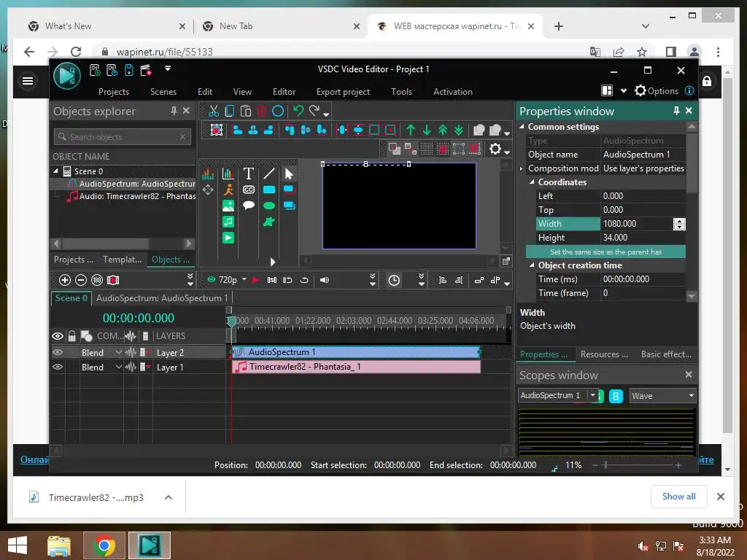The width and height of the screenshot is (747, 560).
Task: Open the Scenes menu
Action: (x=163, y=91)
